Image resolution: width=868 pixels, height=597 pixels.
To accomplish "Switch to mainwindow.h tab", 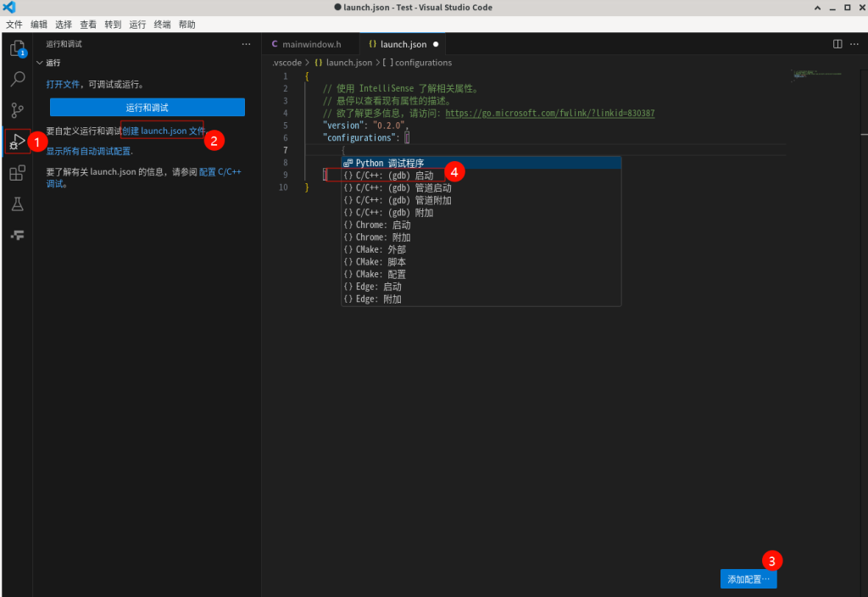I will click(x=310, y=44).
